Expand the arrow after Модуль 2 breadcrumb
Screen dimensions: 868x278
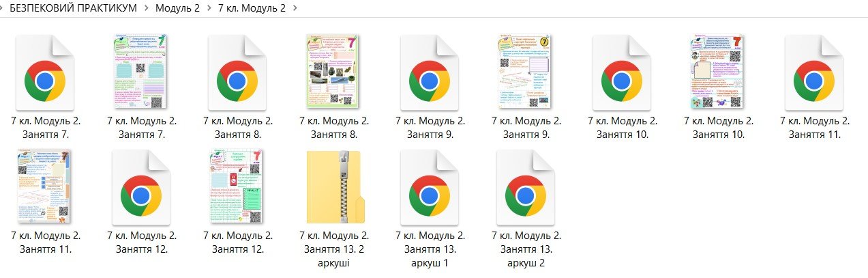click(x=209, y=8)
